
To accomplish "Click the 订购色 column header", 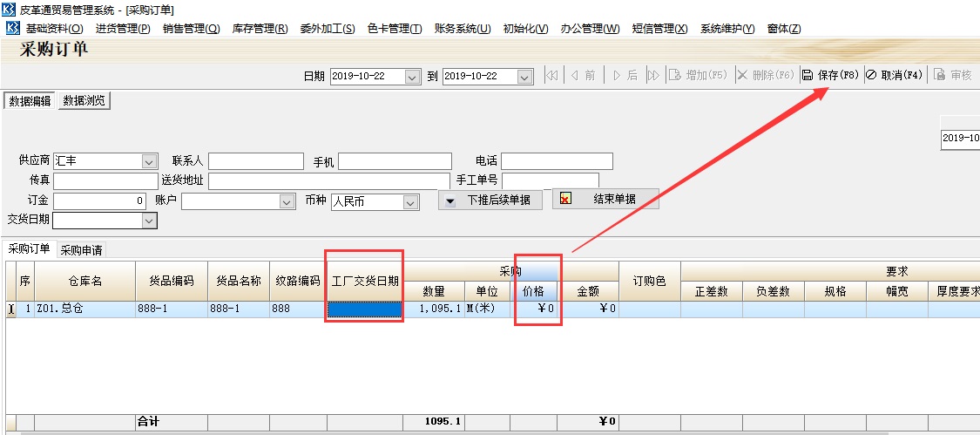I will 650,281.
